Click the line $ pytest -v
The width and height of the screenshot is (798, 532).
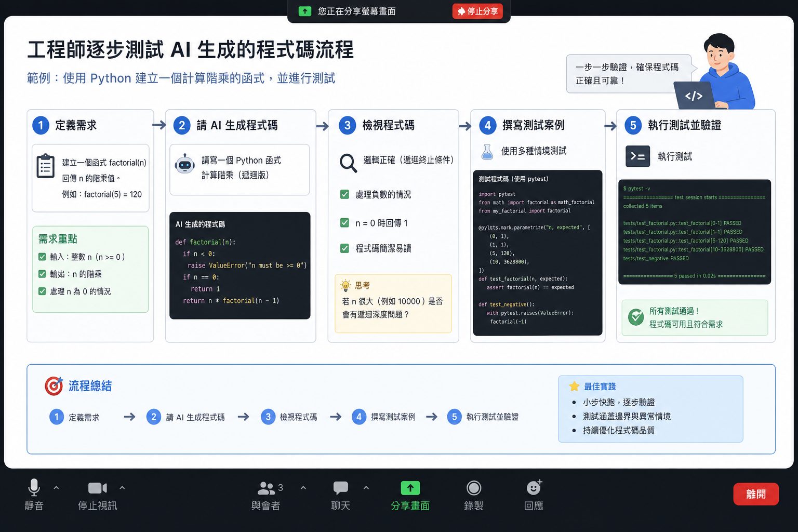pos(636,189)
